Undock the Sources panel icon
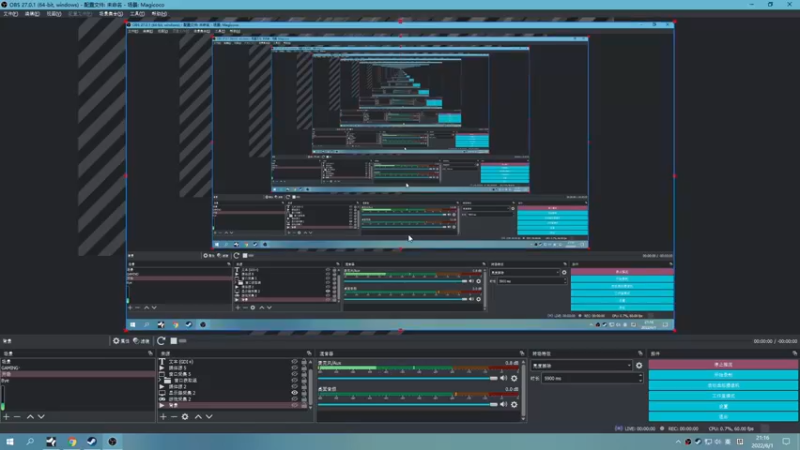The height and width of the screenshot is (450, 800). tap(309, 353)
